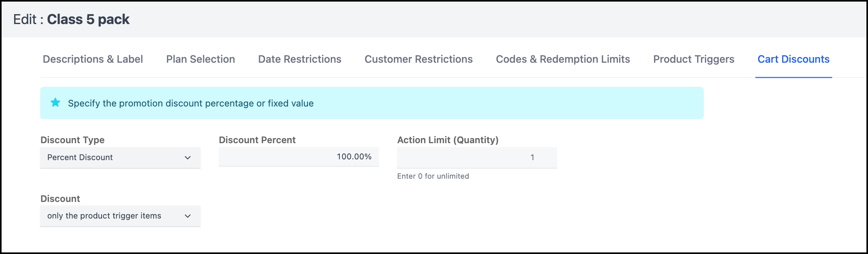Click the 'Discount' label above lower dropdown
Image resolution: width=868 pixels, height=254 pixels.
point(60,199)
